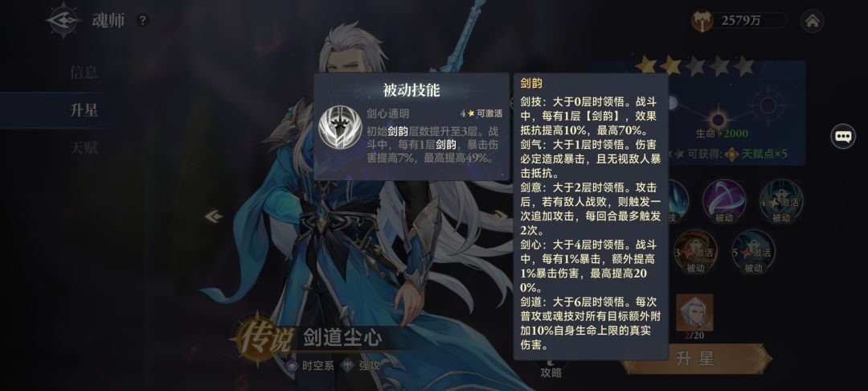Tap the 强攻 class icon
This screenshot has height=391, width=868.
click(x=348, y=365)
